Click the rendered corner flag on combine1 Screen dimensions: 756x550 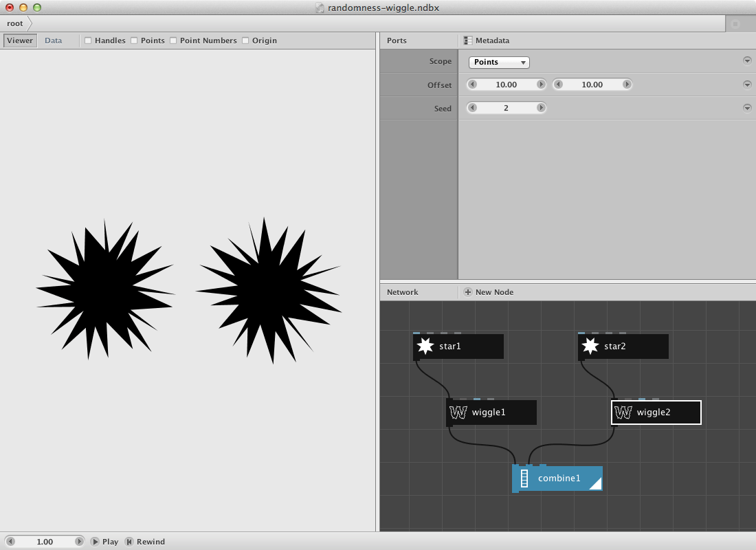click(x=595, y=483)
